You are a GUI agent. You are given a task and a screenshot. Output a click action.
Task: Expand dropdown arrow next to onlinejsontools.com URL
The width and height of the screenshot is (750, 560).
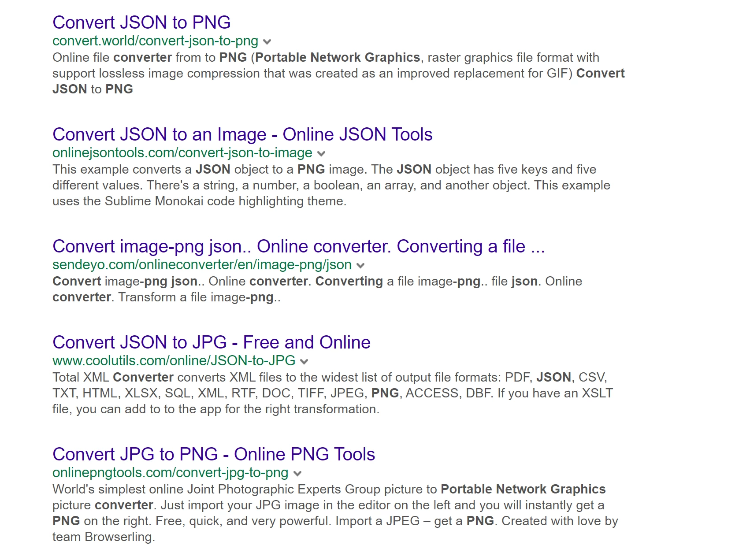(x=321, y=154)
